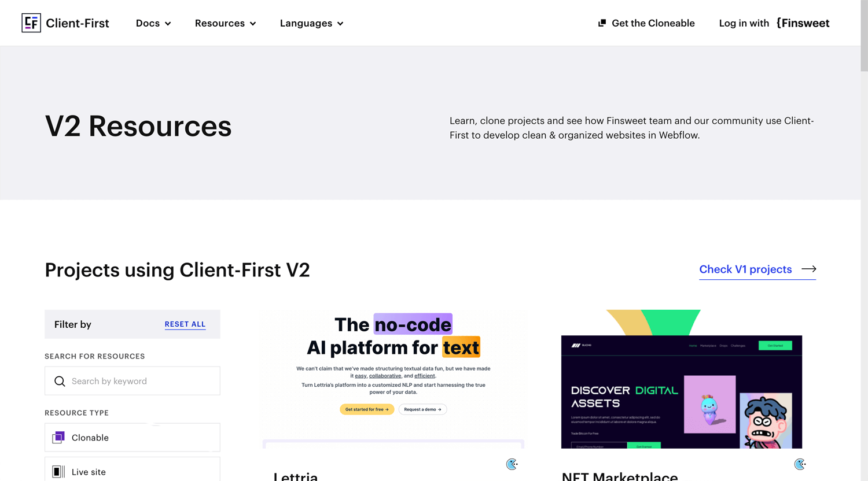Open the Check V1 projects link
This screenshot has width=868, height=481.
point(757,269)
